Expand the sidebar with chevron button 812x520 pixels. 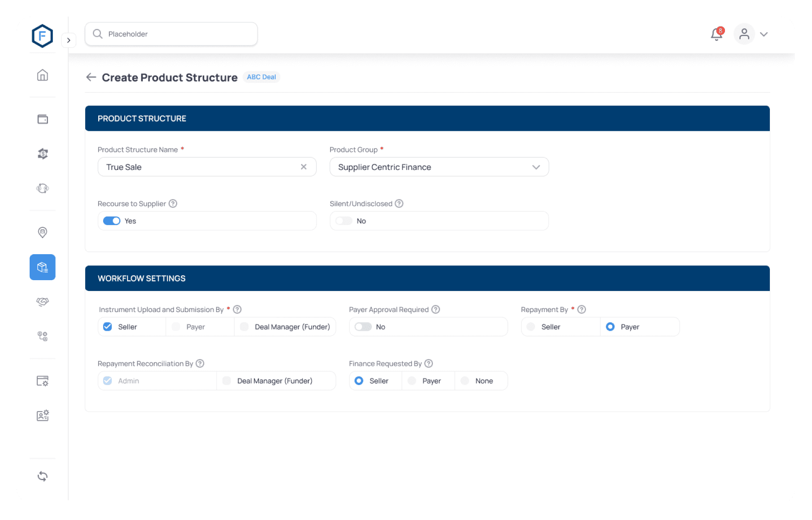tap(69, 40)
